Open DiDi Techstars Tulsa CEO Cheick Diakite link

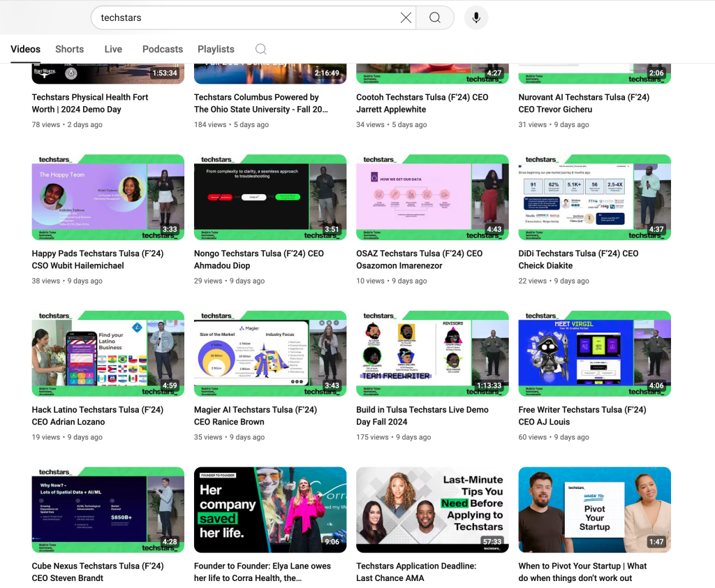(578, 259)
